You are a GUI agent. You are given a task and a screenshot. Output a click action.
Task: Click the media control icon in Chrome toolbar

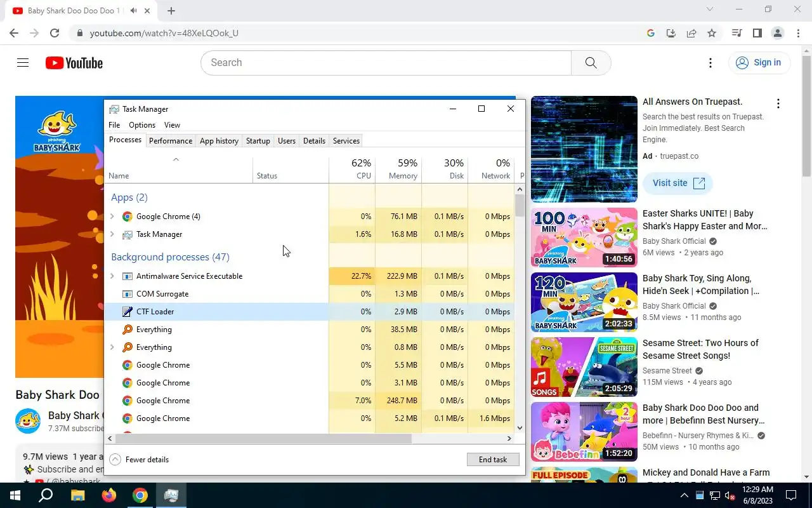click(737, 33)
